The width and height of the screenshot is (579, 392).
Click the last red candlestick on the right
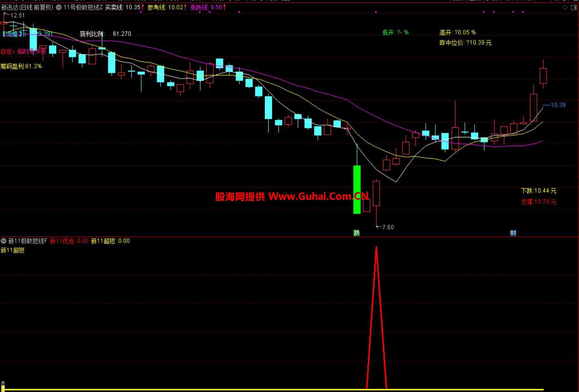(543, 76)
